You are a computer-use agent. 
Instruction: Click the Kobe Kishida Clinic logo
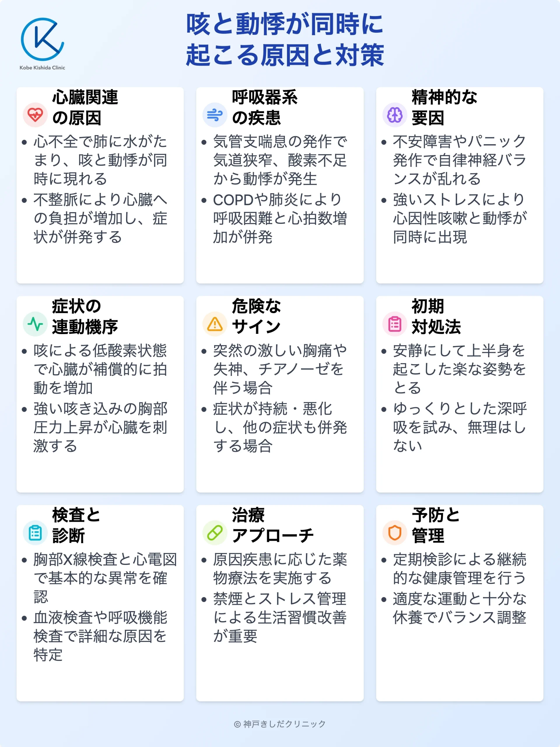[42, 39]
